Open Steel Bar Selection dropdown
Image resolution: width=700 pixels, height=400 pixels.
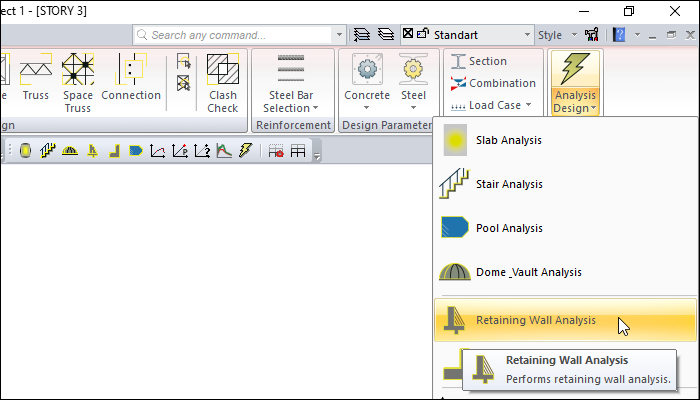tap(291, 83)
